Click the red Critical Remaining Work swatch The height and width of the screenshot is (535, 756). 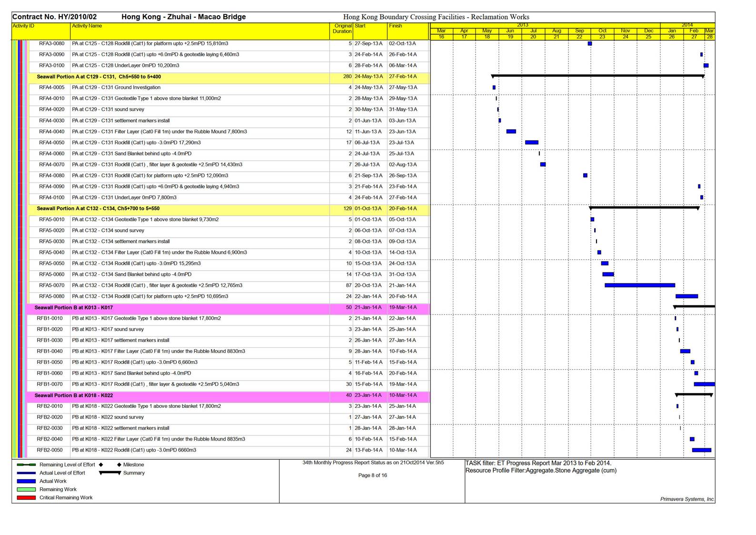pos(26,497)
